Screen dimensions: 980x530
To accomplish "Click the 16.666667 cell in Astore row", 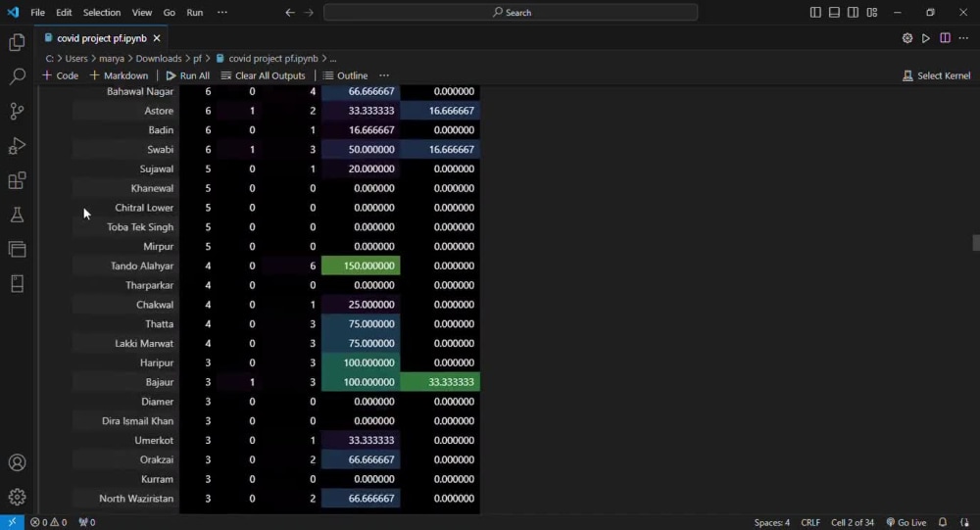I will point(440,111).
